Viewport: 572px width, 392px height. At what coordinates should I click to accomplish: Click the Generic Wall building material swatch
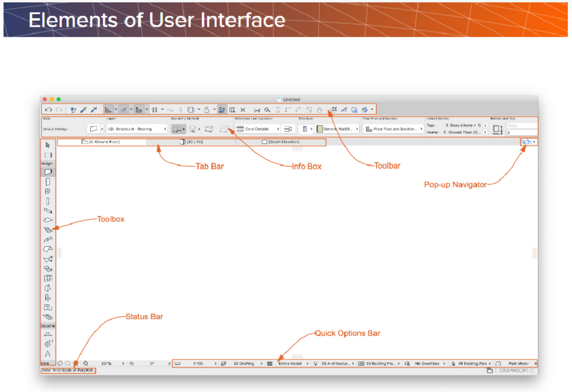point(320,129)
